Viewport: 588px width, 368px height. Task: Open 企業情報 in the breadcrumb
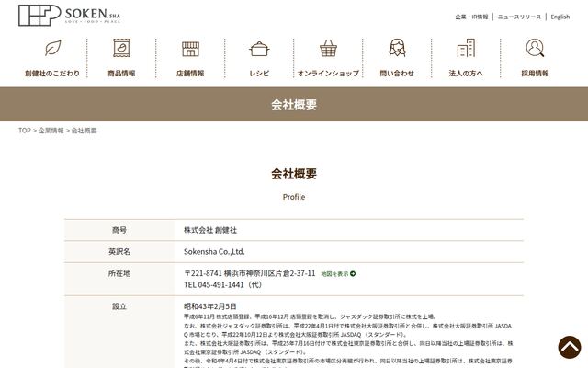coord(51,131)
